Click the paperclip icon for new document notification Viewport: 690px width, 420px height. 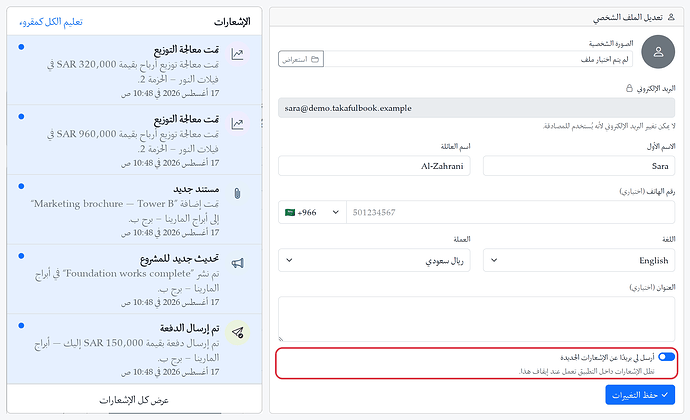click(238, 193)
